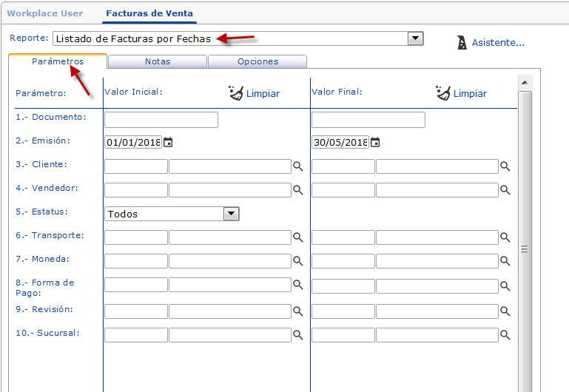Click Limpiar text for Valor Final
The height and width of the screenshot is (392, 569).
(470, 93)
